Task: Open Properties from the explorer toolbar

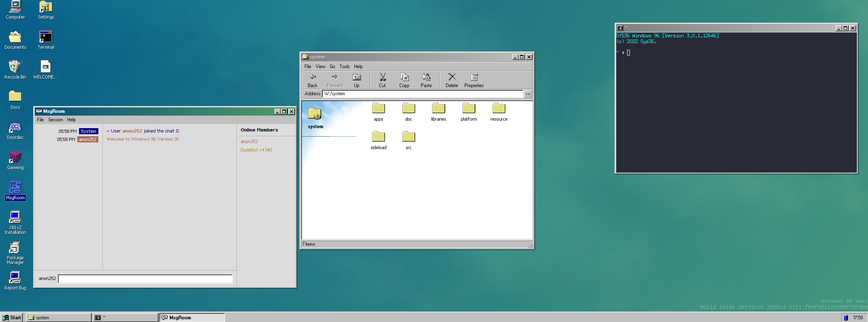Action: coord(474,80)
